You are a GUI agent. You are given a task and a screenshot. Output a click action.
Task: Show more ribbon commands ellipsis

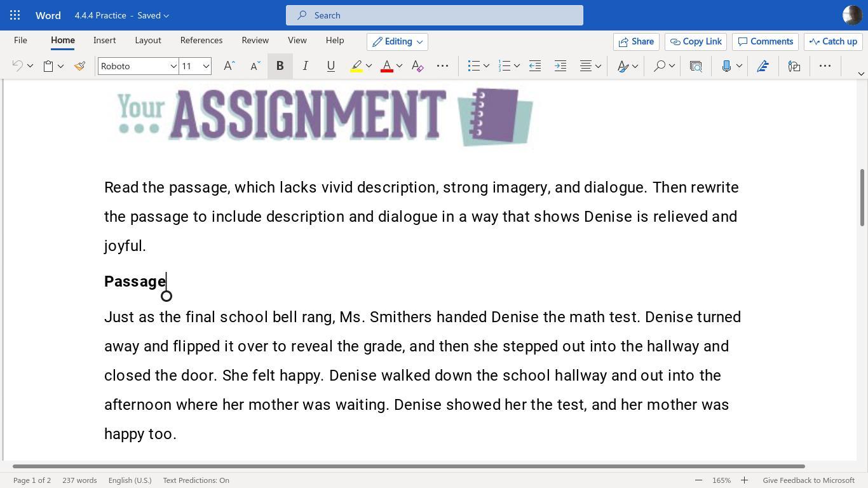tap(825, 66)
